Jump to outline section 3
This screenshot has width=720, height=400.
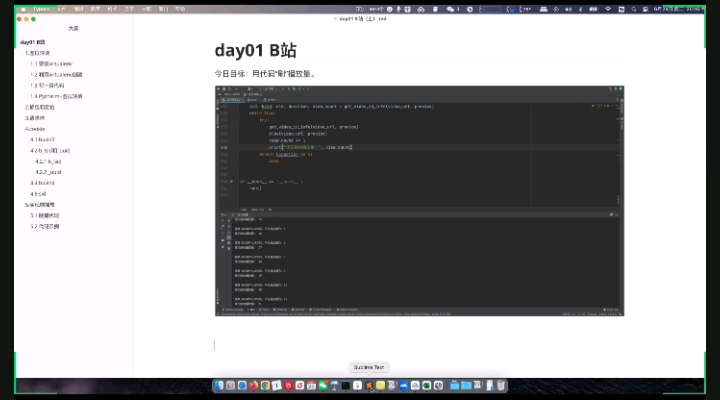35,118
